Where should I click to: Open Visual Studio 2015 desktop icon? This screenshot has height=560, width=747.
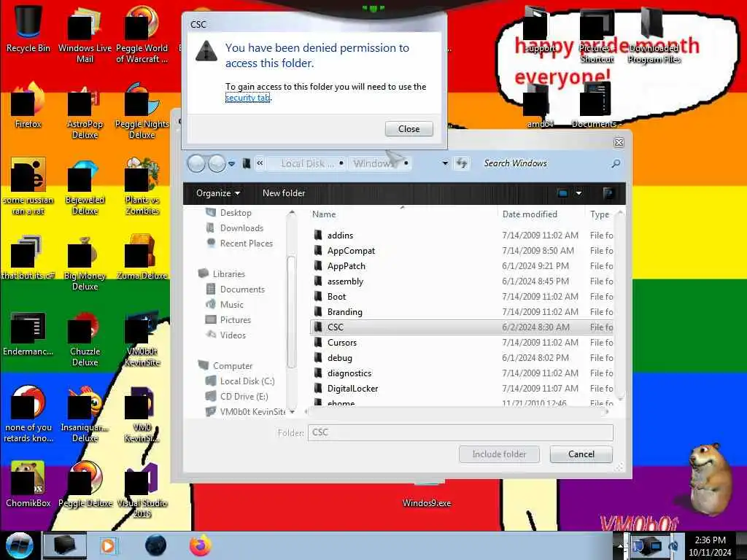tap(142, 491)
